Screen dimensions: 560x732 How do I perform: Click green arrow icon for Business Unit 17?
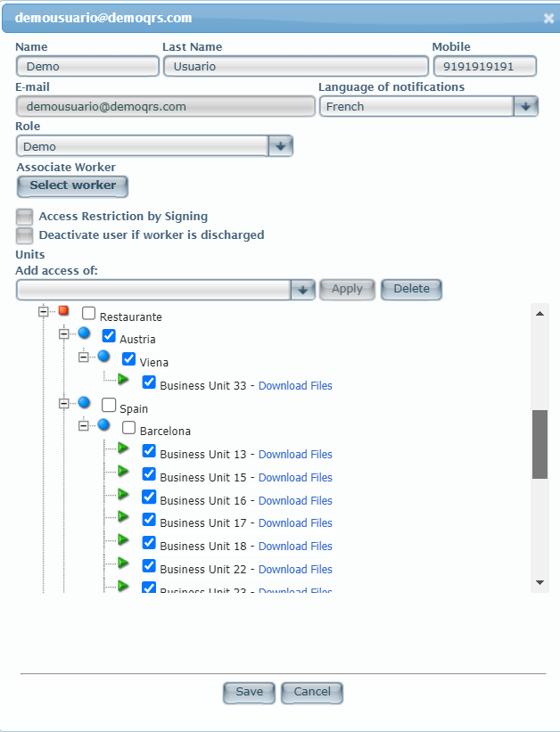[x=123, y=517]
